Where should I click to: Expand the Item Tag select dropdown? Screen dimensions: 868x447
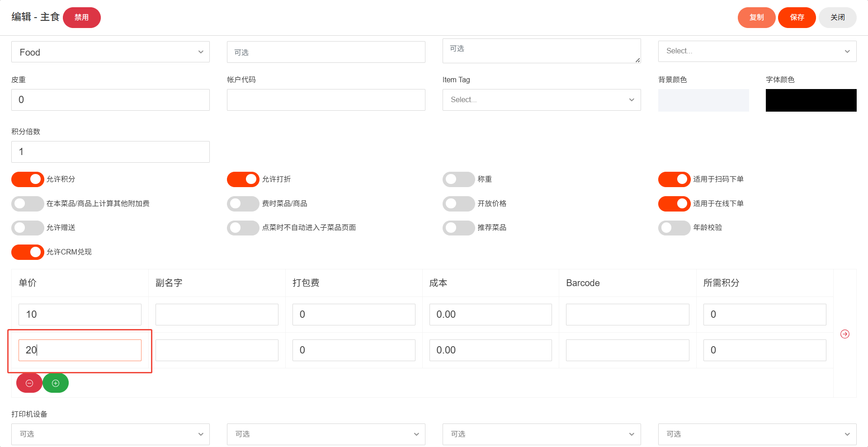click(541, 100)
